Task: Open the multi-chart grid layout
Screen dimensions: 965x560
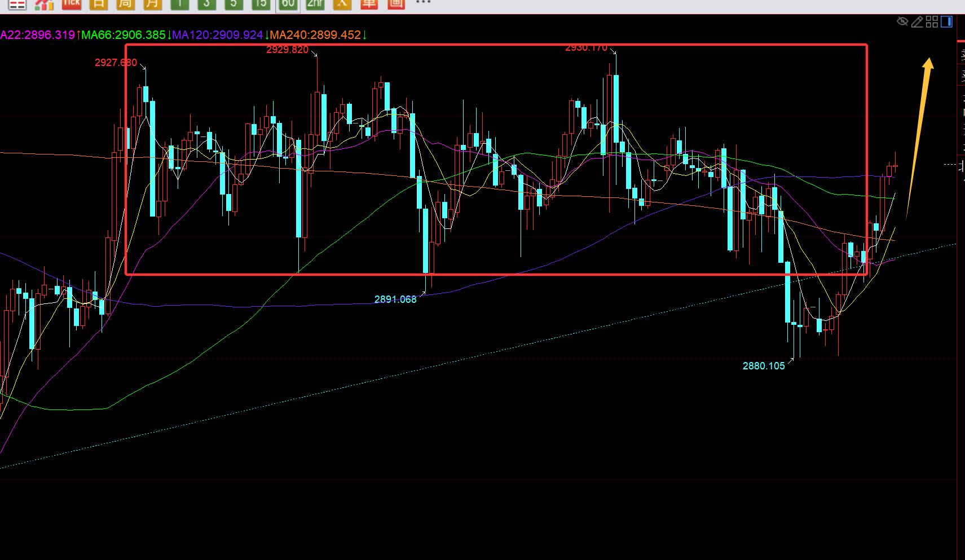Action: click(932, 22)
